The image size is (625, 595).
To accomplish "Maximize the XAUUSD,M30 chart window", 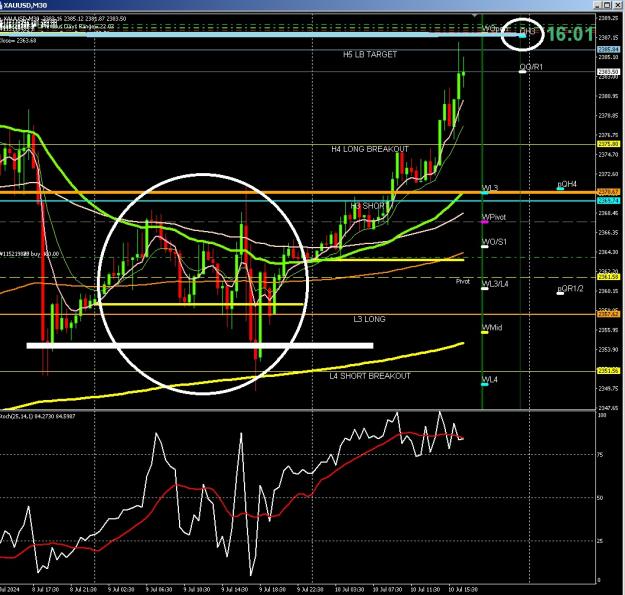I will coord(607,5).
